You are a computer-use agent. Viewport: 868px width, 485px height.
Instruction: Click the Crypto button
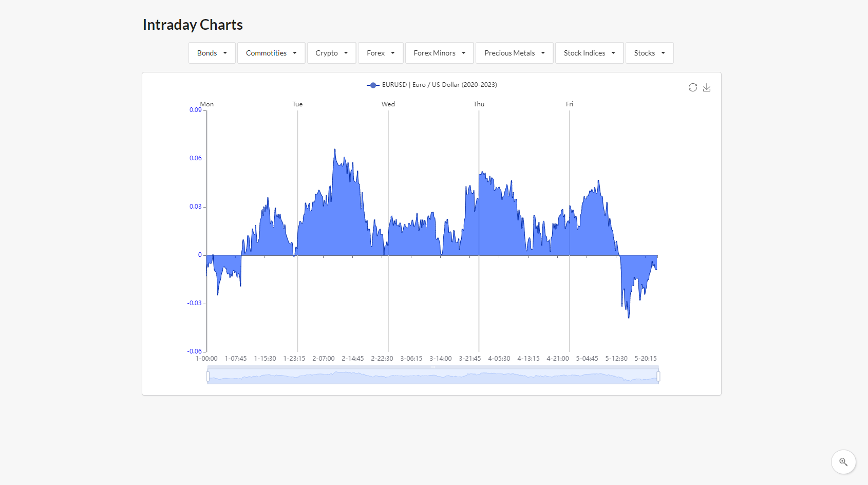331,52
